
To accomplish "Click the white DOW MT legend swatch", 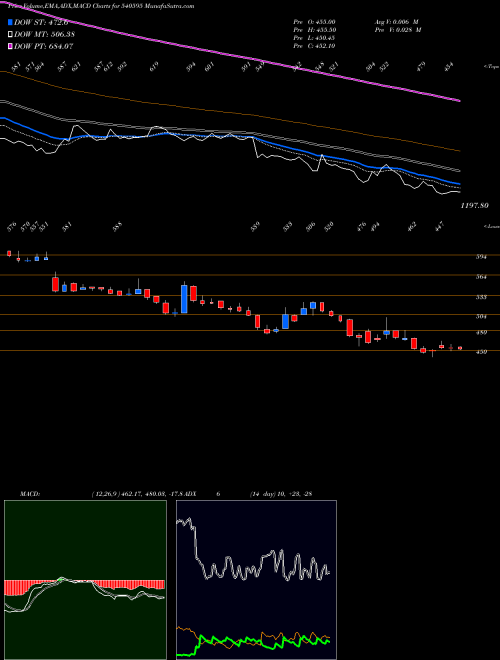I will (11, 34).
